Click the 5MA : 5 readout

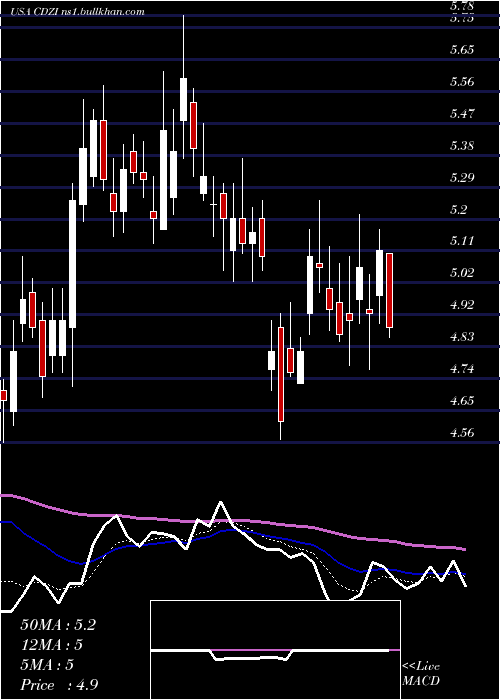tap(46, 665)
